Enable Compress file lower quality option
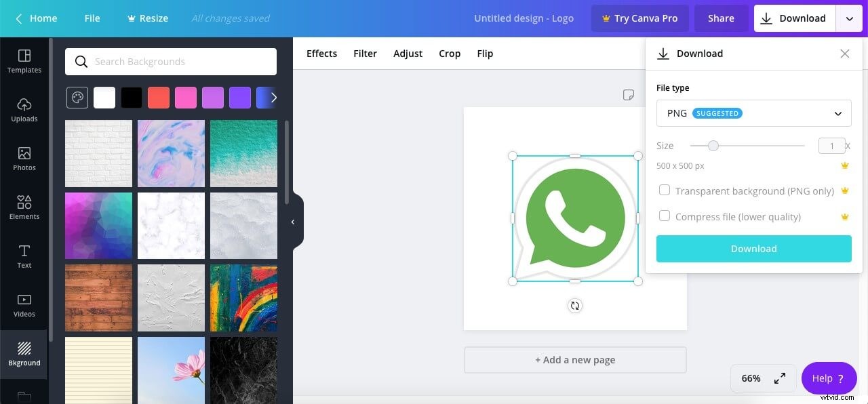The width and height of the screenshot is (868, 404). click(665, 216)
